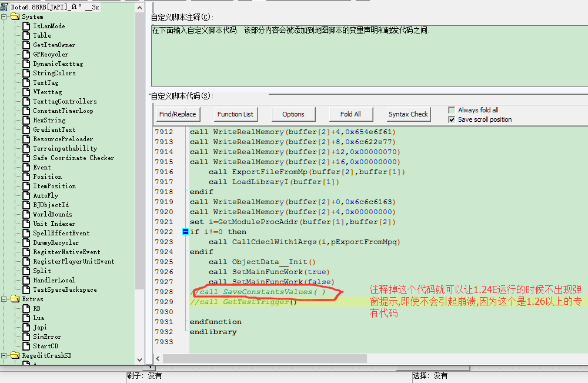Collapse the RegeditCrashSD category
This screenshot has width=588, height=383.
tap(4, 355)
